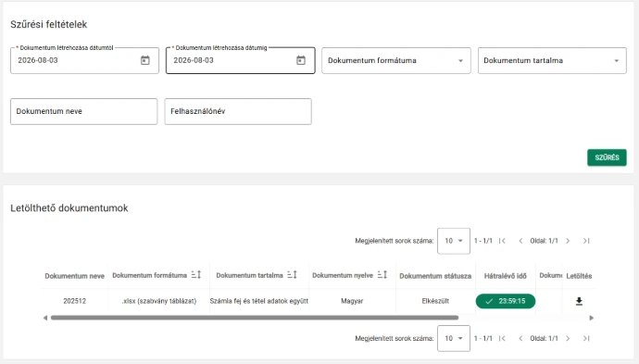The image size is (639, 364).
Task: Expand the Dokumentum tartalma dropdown
Action: click(x=552, y=60)
